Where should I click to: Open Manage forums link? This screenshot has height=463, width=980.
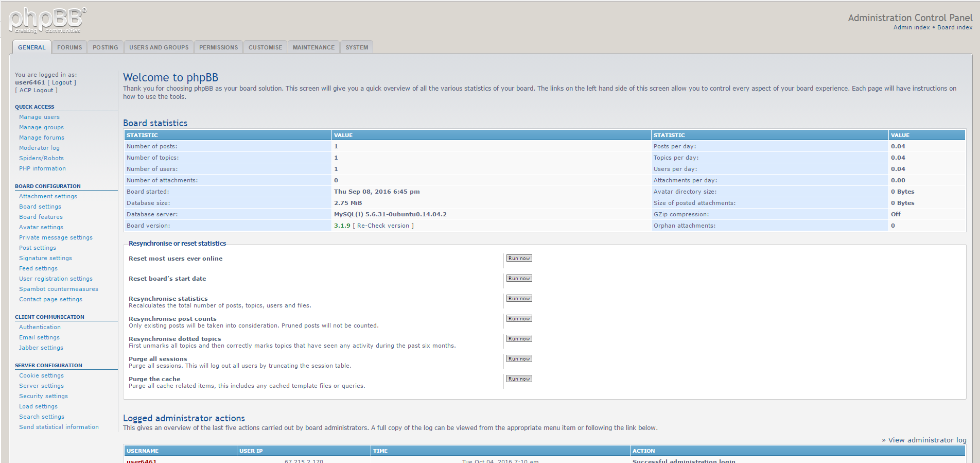click(42, 138)
